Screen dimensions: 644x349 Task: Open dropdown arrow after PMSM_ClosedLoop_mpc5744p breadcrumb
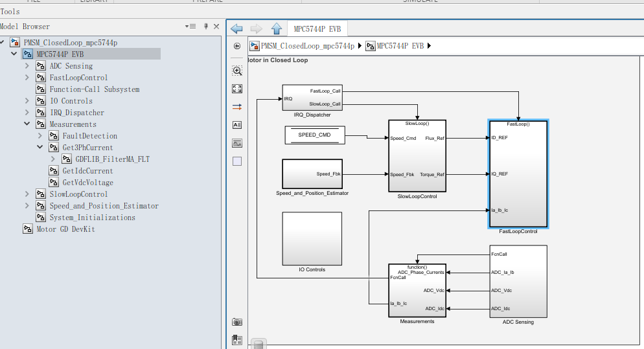pos(360,45)
